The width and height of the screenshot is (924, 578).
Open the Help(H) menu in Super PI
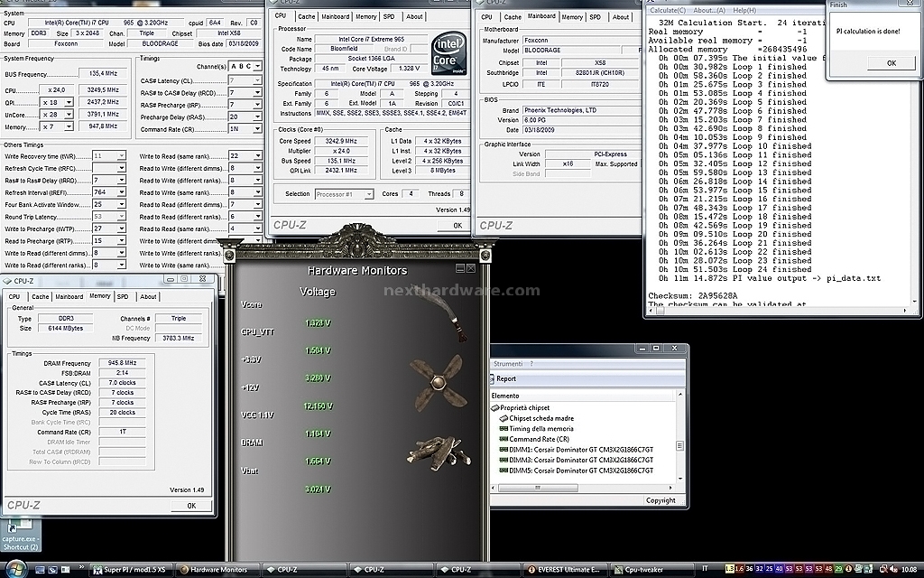pos(744,10)
